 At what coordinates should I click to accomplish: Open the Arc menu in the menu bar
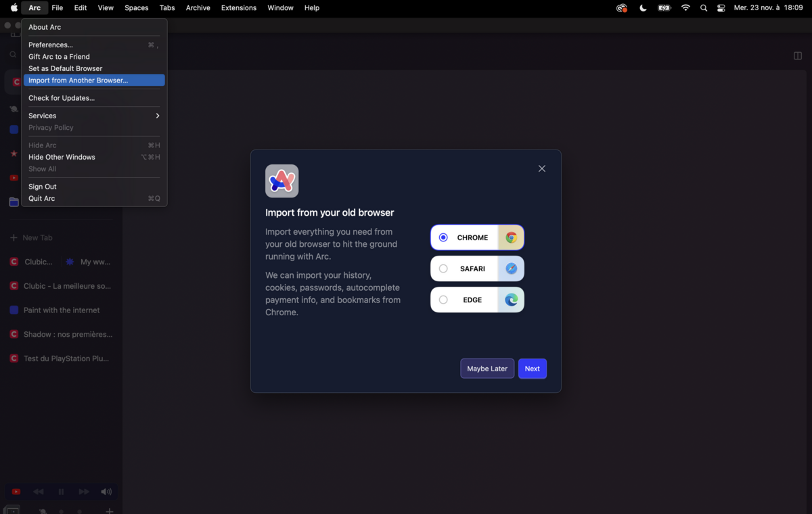tap(35, 8)
